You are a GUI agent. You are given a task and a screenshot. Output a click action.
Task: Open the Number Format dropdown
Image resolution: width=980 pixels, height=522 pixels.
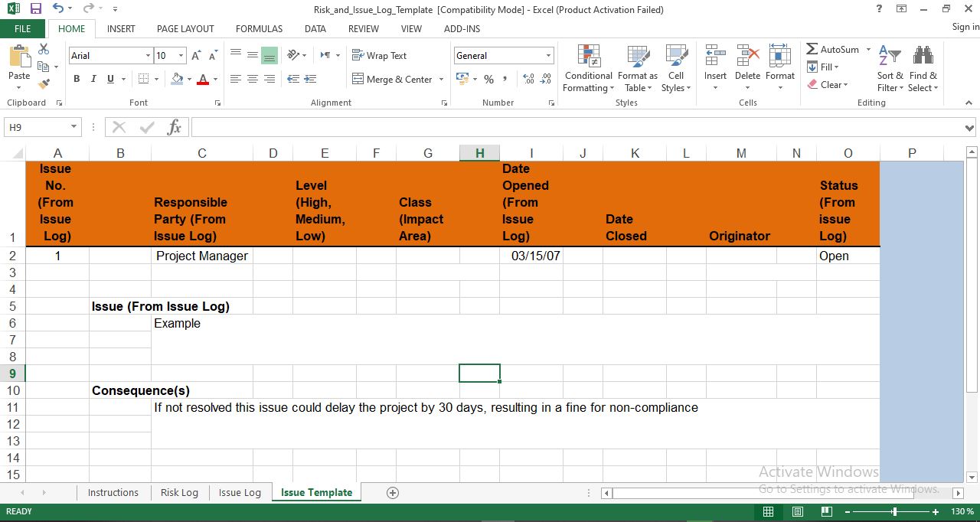pos(502,55)
